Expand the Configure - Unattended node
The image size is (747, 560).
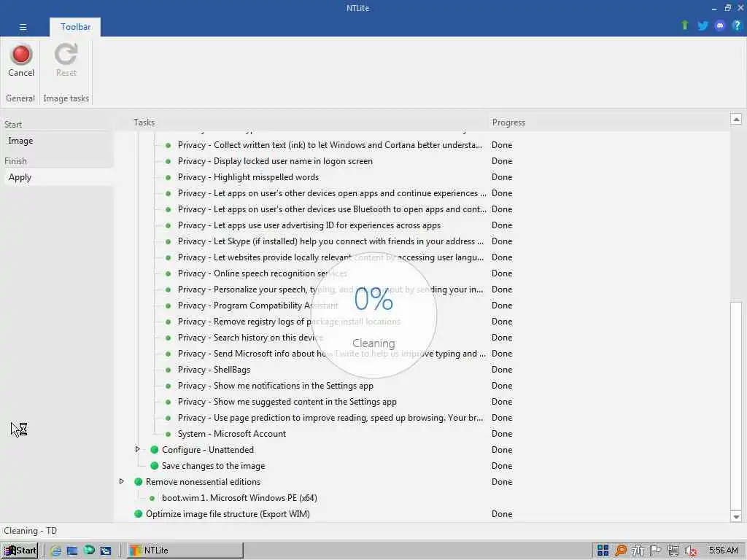138,449
